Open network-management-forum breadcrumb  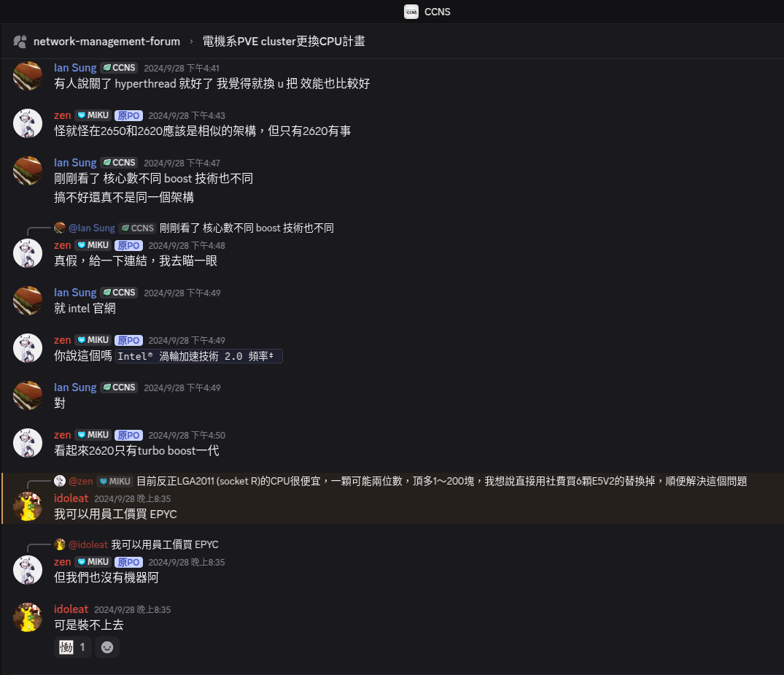click(x=106, y=42)
